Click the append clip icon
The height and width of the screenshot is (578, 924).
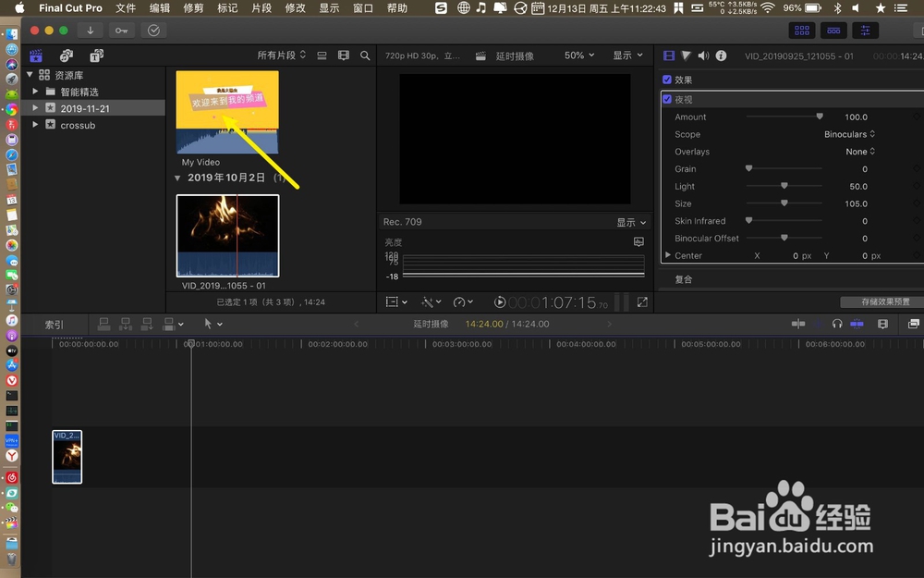point(147,324)
